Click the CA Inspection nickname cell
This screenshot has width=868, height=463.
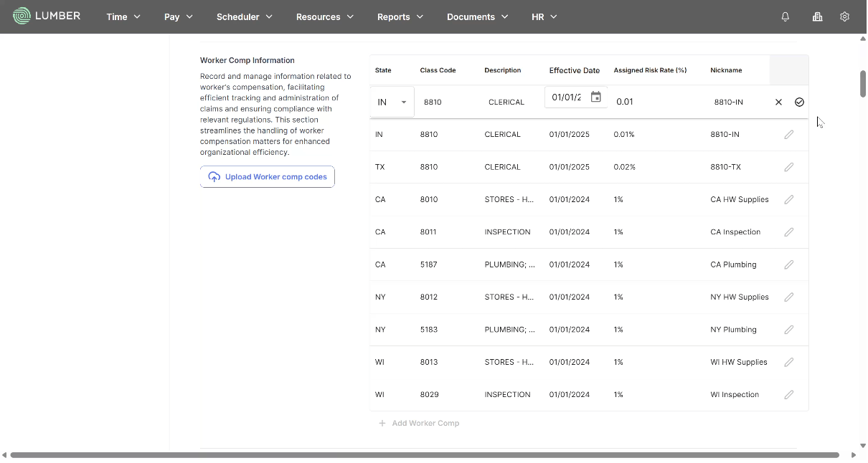coord(735,232)
